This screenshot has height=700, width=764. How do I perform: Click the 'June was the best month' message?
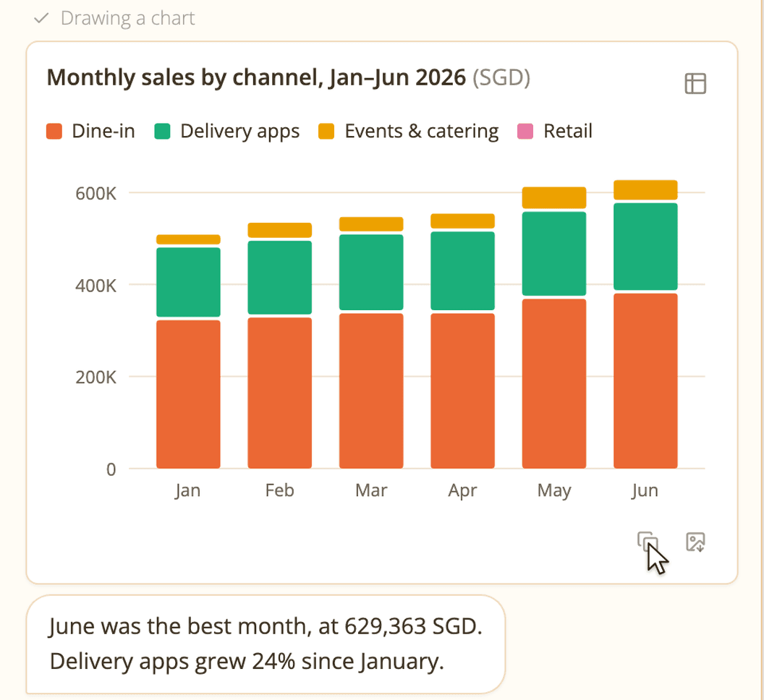click(x=266, y=626)
